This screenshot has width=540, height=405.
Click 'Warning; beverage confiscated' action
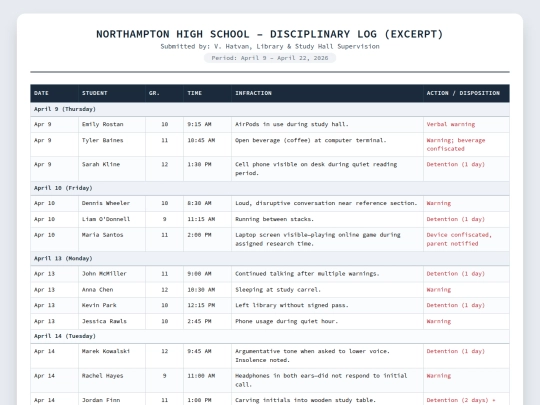[456, 145]
